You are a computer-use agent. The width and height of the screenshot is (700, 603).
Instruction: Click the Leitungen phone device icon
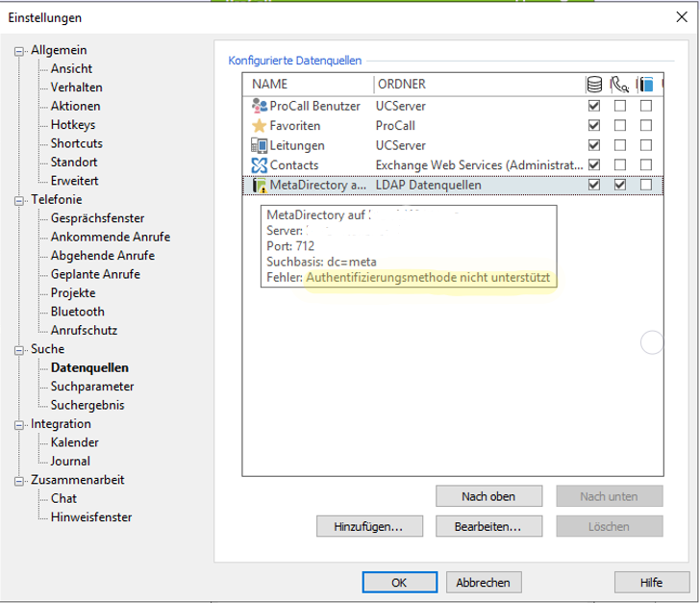(x=259, y=145)
